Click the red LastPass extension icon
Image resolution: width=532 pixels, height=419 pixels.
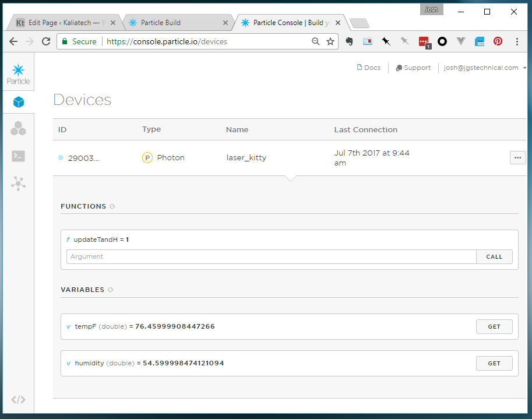click(x=424, y=43)
